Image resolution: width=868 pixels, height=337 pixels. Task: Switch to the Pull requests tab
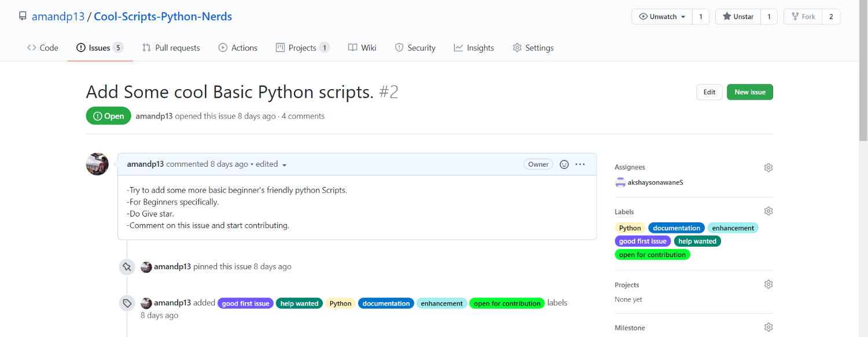coord(171,48)
